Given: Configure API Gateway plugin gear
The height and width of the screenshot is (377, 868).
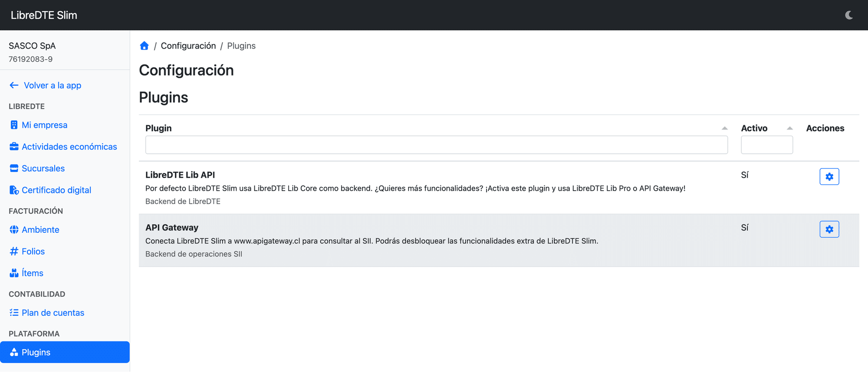Looking at the screenshot, I should [829, 229].
